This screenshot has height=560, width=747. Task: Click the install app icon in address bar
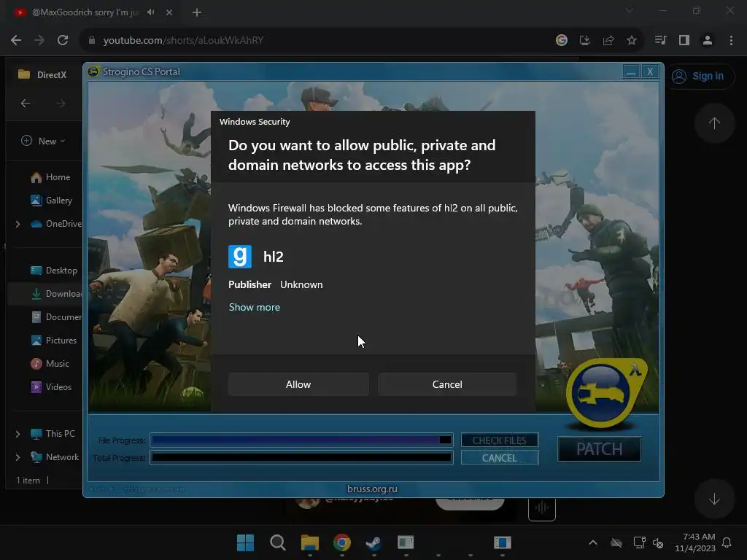(584, 41)
